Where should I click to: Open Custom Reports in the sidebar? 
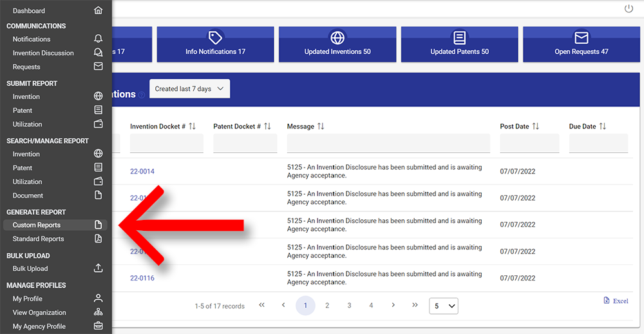(37, 225)
